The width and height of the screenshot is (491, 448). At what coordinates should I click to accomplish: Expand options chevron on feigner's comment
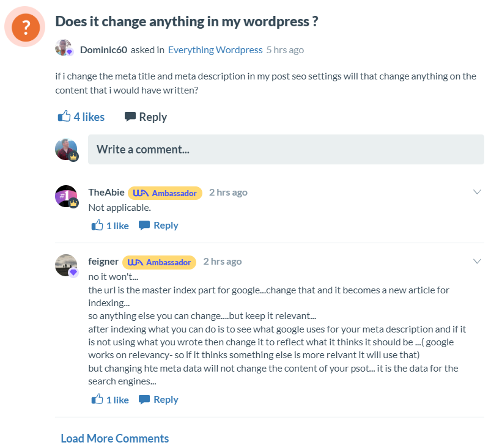(x=477, y=261)
